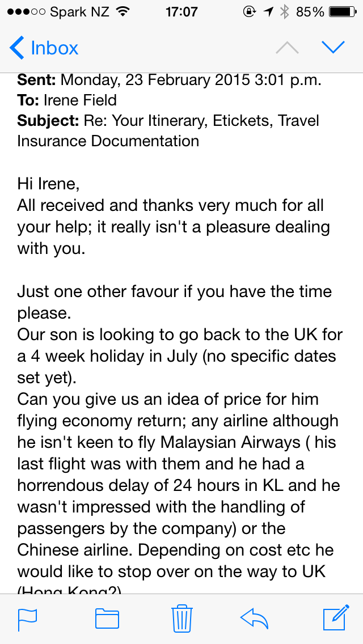
Task: Tap the rotation lock status icon
Action: [x=248, y=12]
